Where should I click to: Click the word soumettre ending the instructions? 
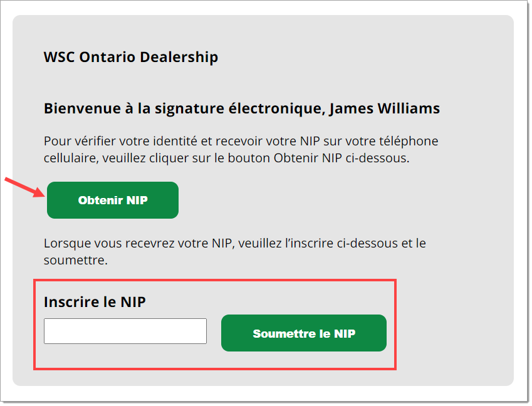coord(74,260)
